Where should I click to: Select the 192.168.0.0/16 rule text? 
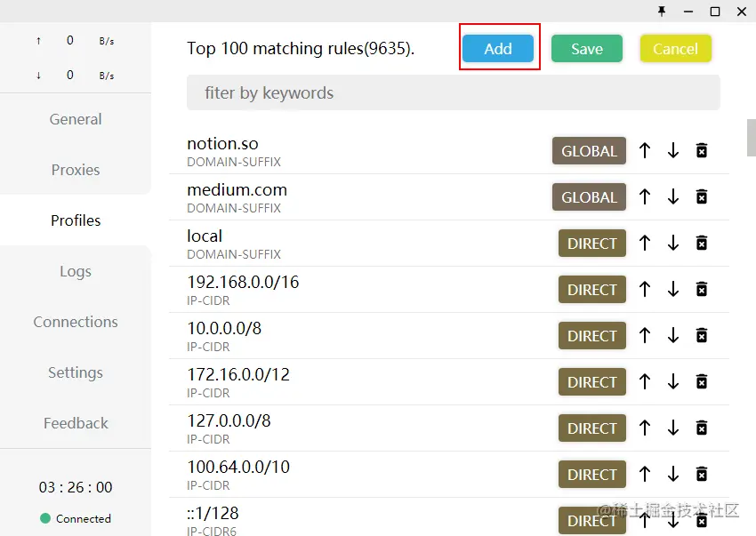coord(243,282)
